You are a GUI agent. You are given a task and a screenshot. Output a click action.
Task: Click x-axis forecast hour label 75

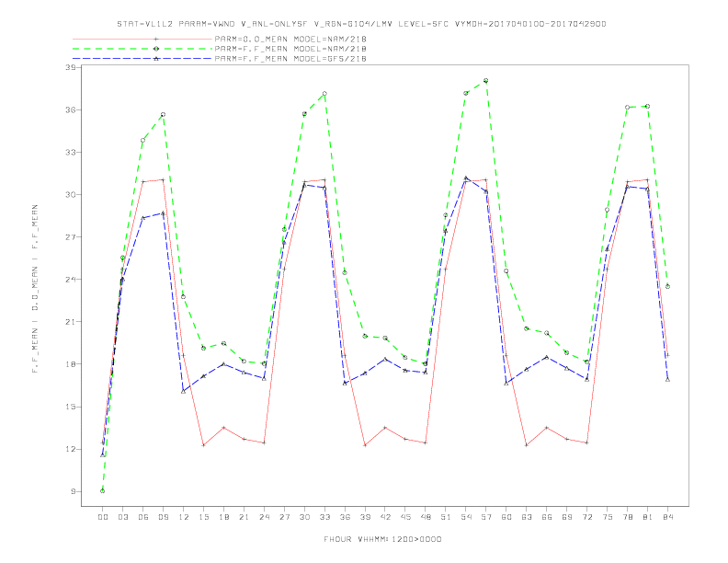pyautogui.click(x=608, y=517)
